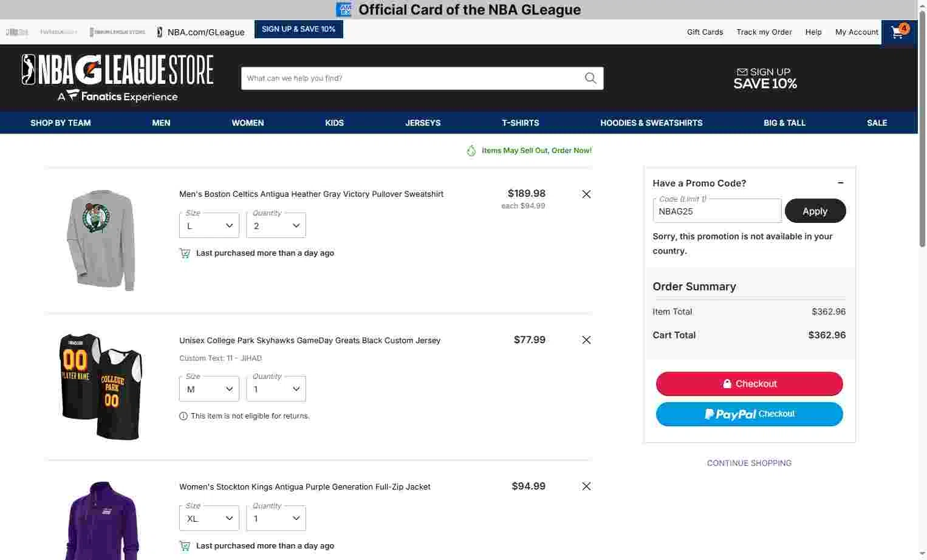
Task: Open the T-SHIRTS menu
Action: 521,123
